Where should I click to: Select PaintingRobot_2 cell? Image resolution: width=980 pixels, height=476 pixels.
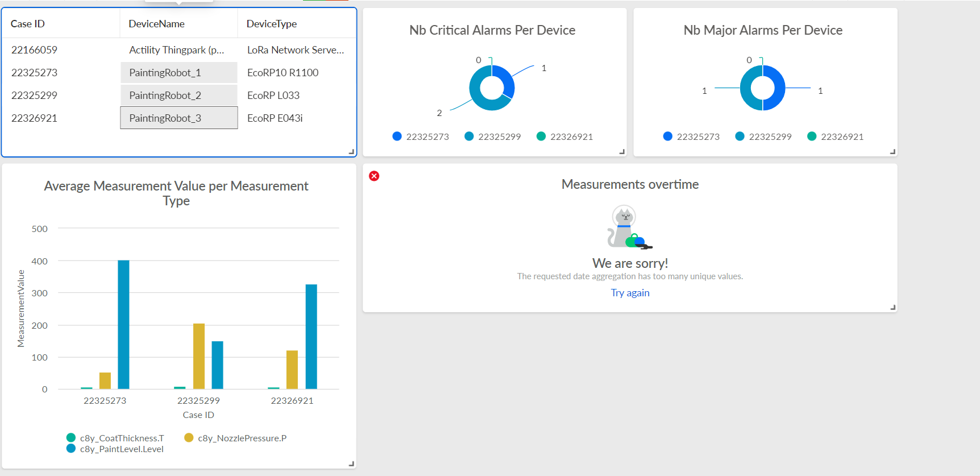(x=179, y=96)
